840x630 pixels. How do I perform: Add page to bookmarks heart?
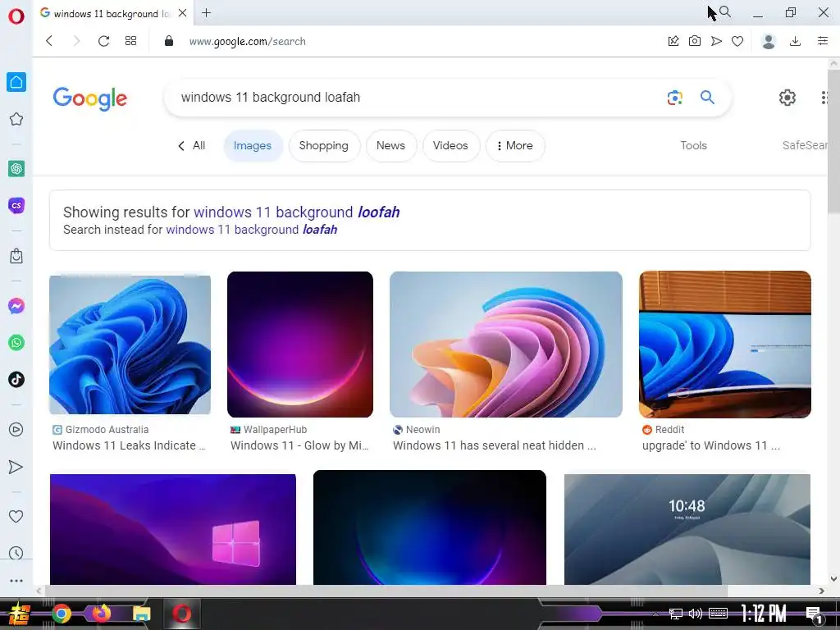737,41
